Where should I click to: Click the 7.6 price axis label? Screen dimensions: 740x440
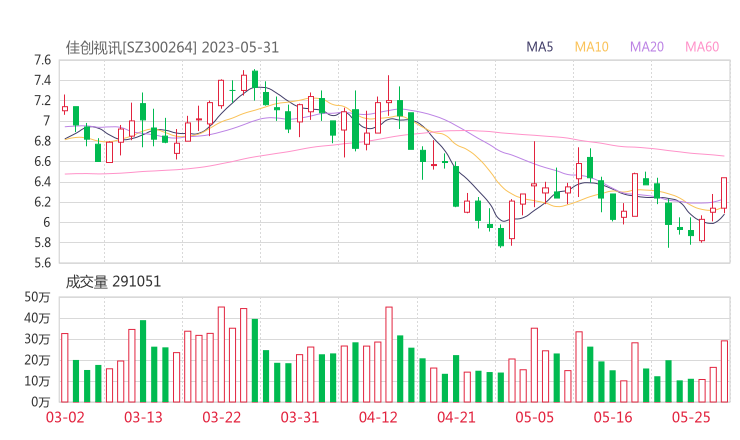(42, 60)
